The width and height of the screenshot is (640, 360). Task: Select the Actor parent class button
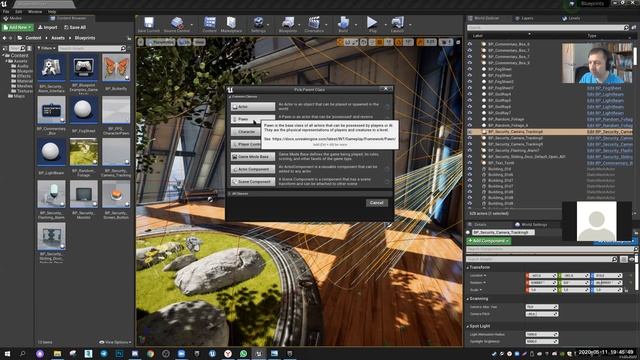[253, 107]
